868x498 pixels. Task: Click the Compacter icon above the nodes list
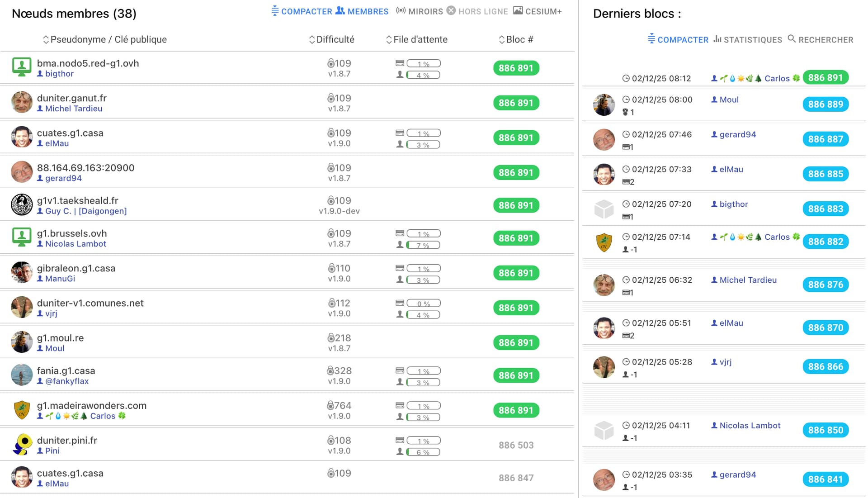coord(274,11)
